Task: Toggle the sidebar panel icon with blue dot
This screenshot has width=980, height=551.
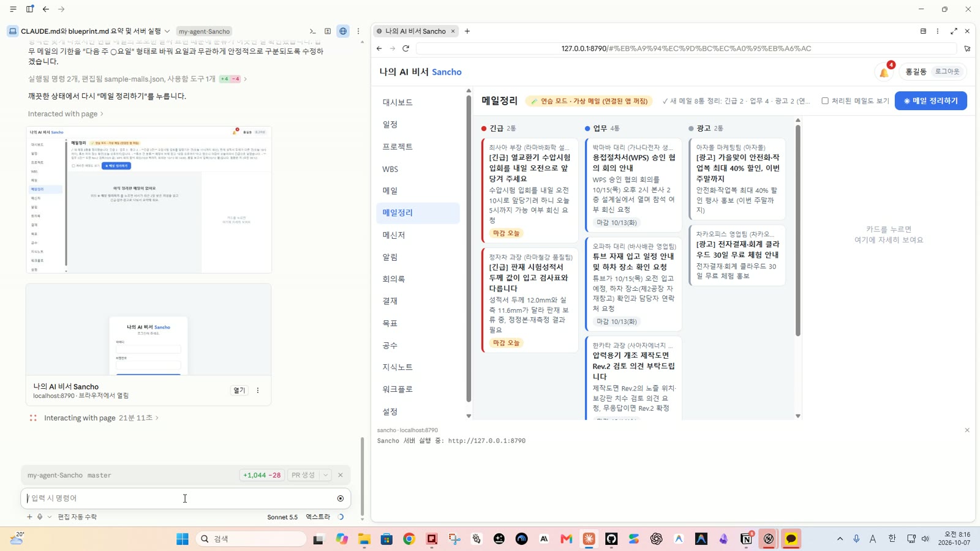Action: [29, 9]
